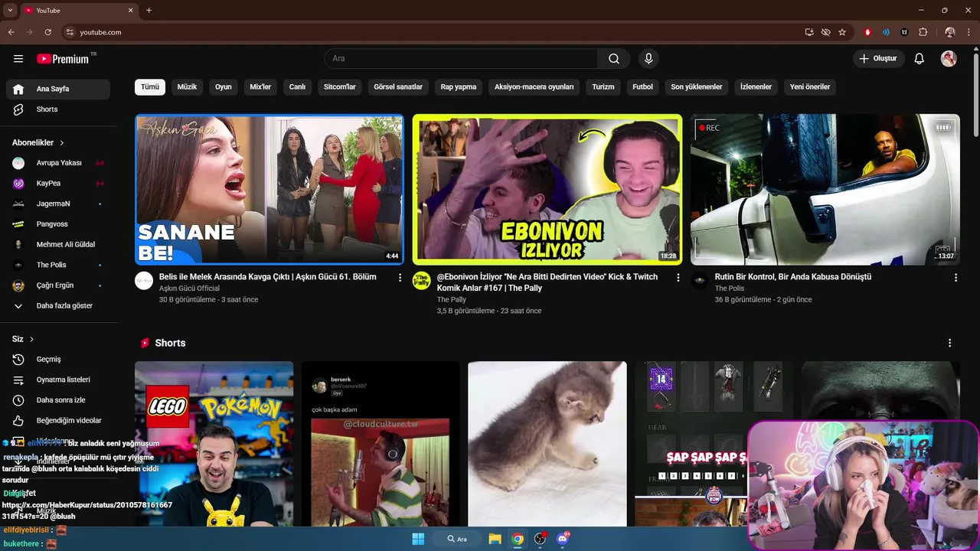Expand the Siz section chevron

tap(31, 339)
